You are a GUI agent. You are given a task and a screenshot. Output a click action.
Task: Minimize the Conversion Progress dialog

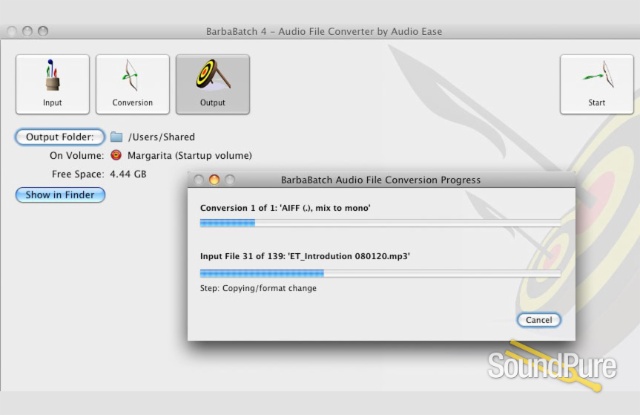(214, 180)
